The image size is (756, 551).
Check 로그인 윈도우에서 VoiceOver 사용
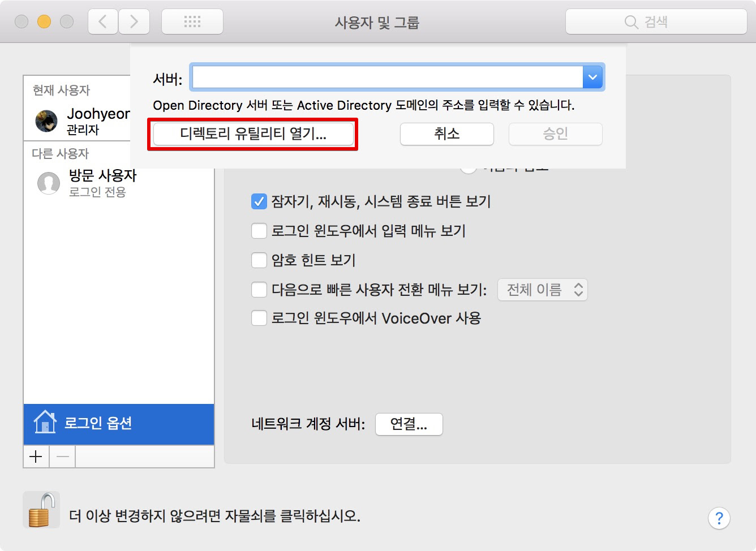click(x=259, y=318)
